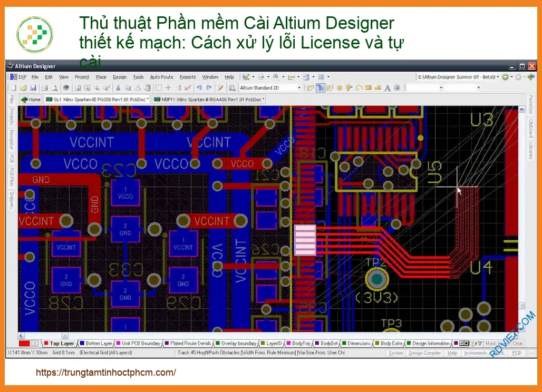The width and height of the screenshot is (542, 392).
Task: Click the Print icon in toolbar
Action: point(45,88)
